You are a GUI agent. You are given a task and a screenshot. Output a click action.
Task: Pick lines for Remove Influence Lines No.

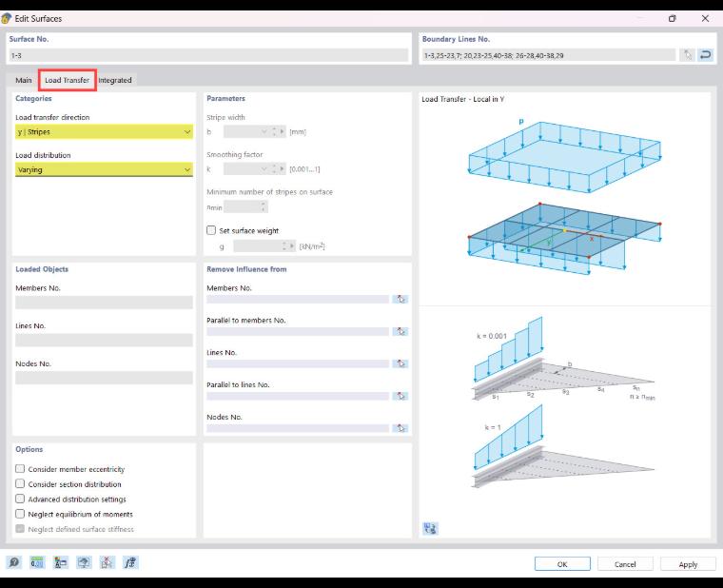[x=401, y=363]
